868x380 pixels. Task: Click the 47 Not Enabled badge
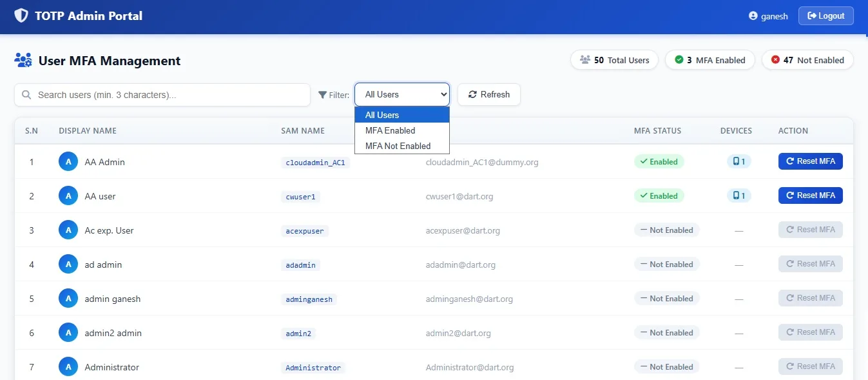(807, 60)
